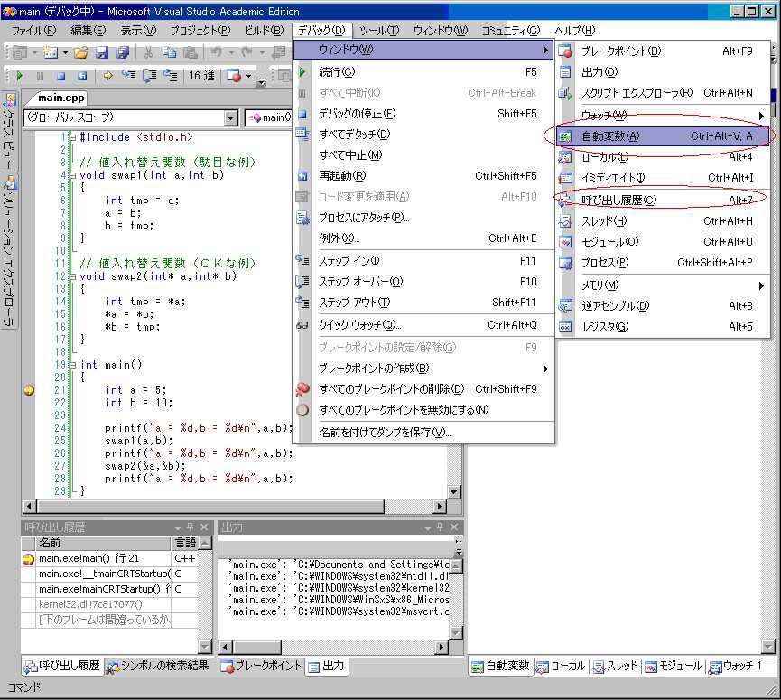
Task: Toggle auto-hide pin on Output panel
Action: coord(441,527)
